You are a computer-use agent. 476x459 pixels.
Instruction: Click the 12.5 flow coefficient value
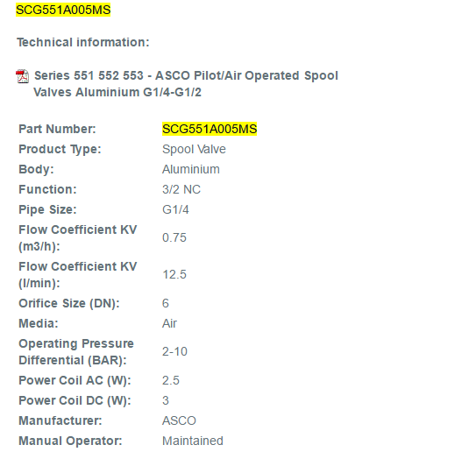(x=174, y=274)
